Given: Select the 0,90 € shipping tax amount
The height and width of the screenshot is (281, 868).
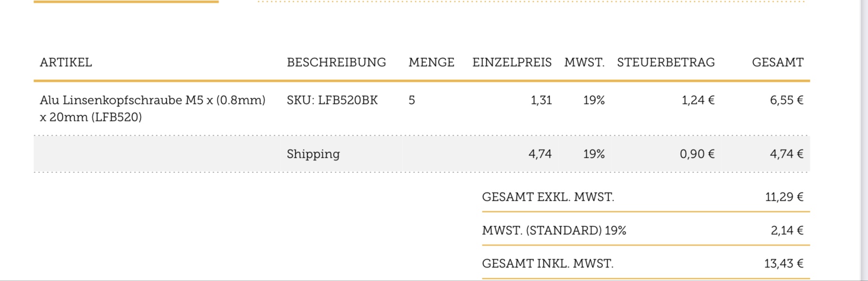Looking at the screenshot, I should pos(697,154).
